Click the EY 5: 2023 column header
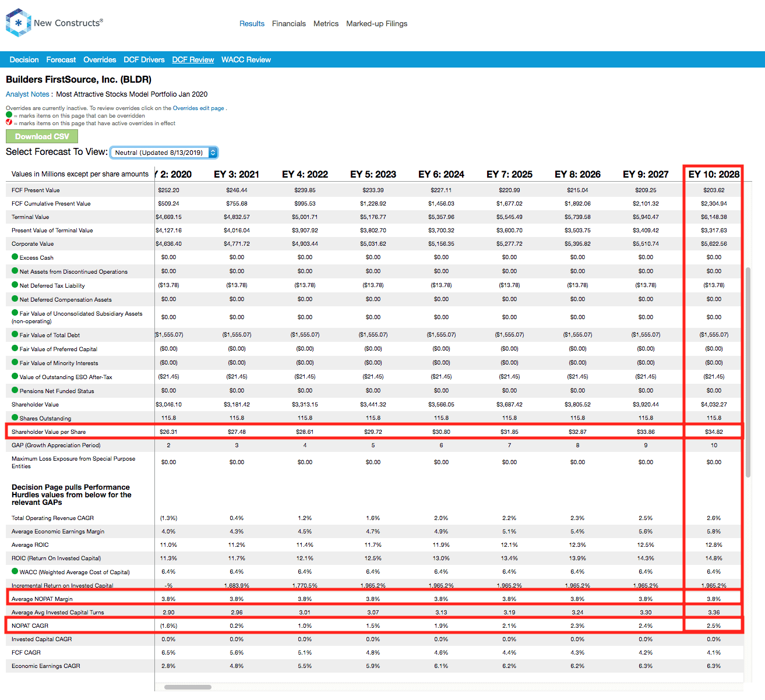Screen dimensions: 765x700 pyautogui.click(x=373, y=174)
